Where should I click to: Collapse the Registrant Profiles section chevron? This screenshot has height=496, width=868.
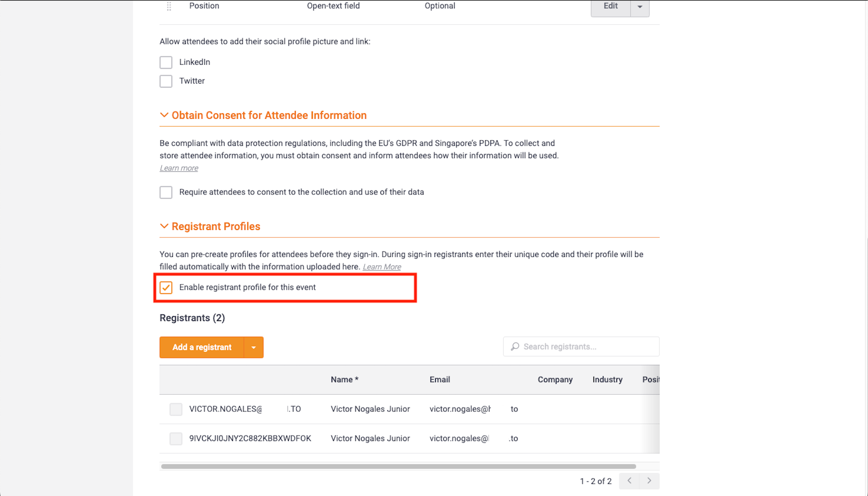tap(164, 226)
